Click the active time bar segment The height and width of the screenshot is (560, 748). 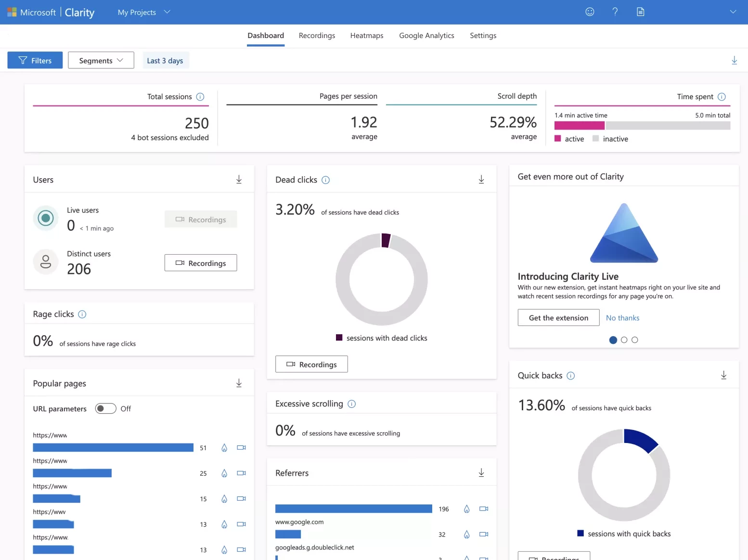pos(579,126)
